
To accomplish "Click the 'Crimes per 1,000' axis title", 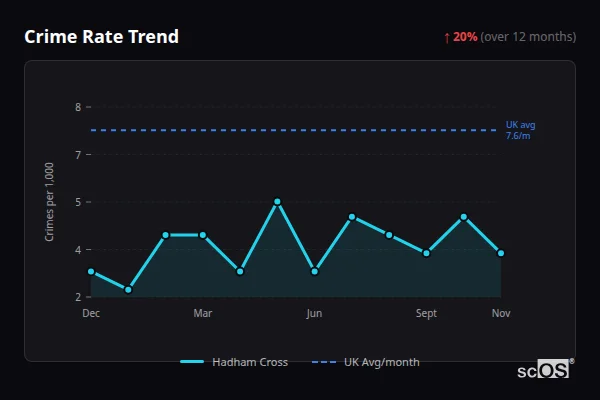I will (49, 202).
